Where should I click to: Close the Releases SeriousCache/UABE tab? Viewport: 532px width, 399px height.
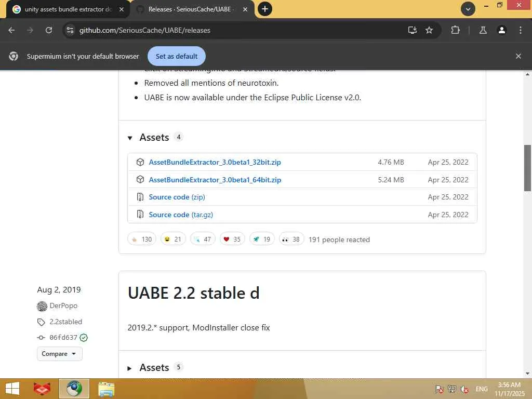(245, 9)
